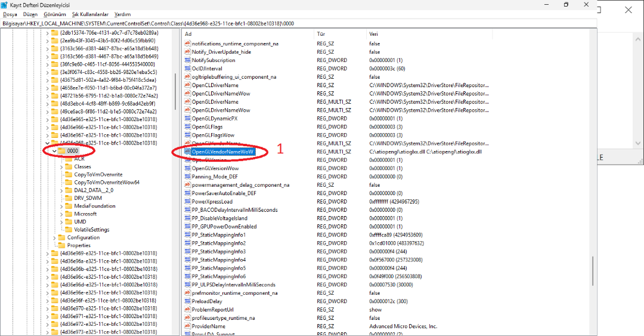
Task: Click DWORD icon of NotifySubscription
Action: pos(188,60)
